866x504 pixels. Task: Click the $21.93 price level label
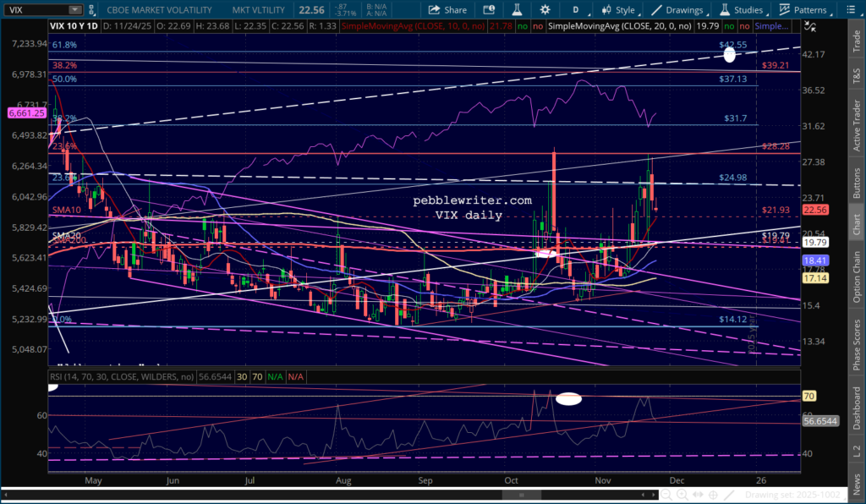click(x=776, y=210)
